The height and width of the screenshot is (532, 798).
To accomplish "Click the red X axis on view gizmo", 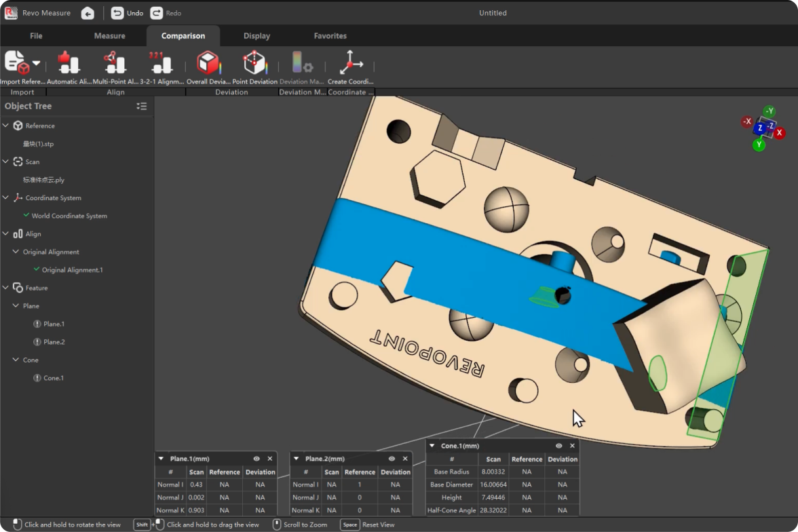I will tap(780, 132).
